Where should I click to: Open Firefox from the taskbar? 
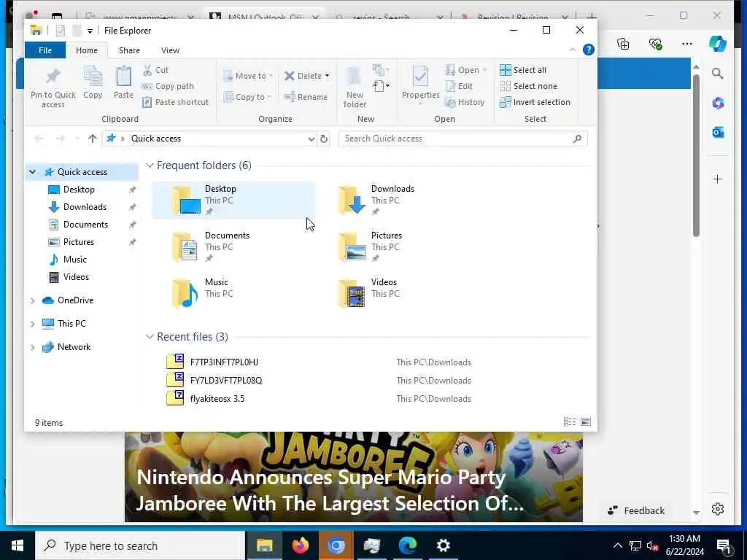(x=300, y=545)
